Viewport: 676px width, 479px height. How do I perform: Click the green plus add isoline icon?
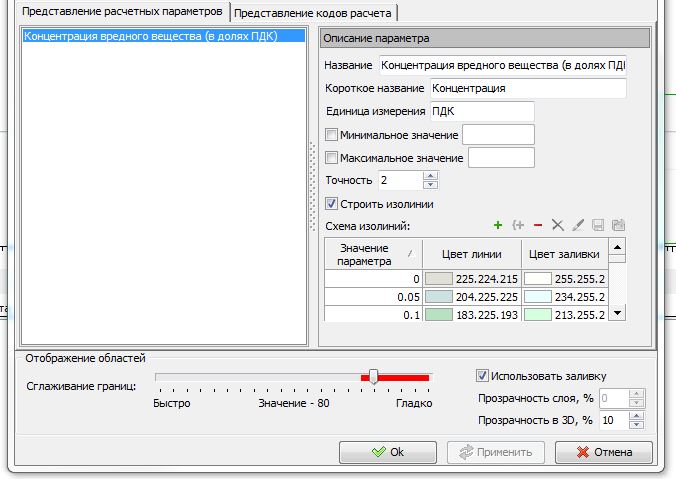(498, 226)
